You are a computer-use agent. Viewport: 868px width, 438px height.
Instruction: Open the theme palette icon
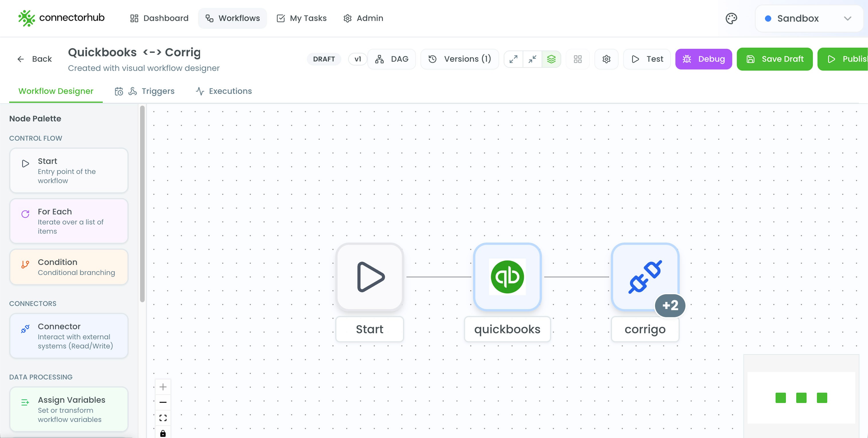(x=731, y=19)
